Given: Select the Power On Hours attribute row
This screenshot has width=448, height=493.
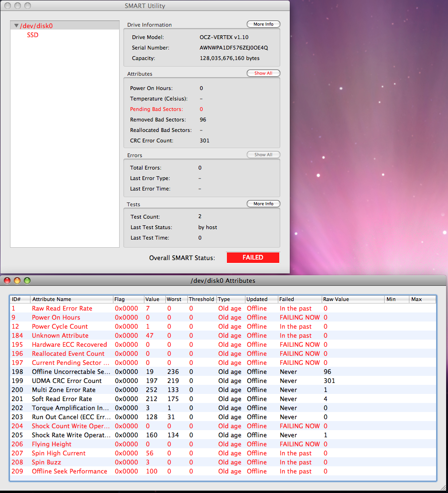Looking at the screenshot, I should coord(223,318).
